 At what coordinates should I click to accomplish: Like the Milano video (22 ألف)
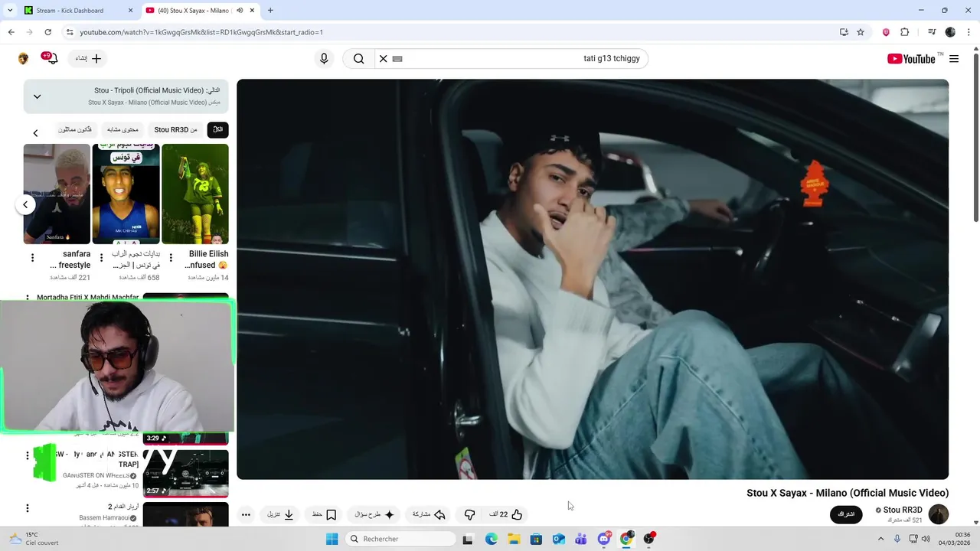pos(506,514)
